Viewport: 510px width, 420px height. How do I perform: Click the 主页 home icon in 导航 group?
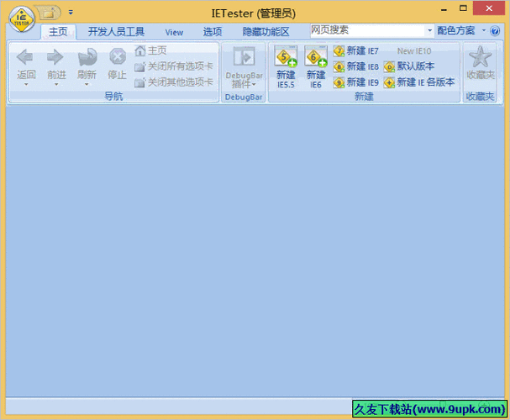[x=140, y=50]
